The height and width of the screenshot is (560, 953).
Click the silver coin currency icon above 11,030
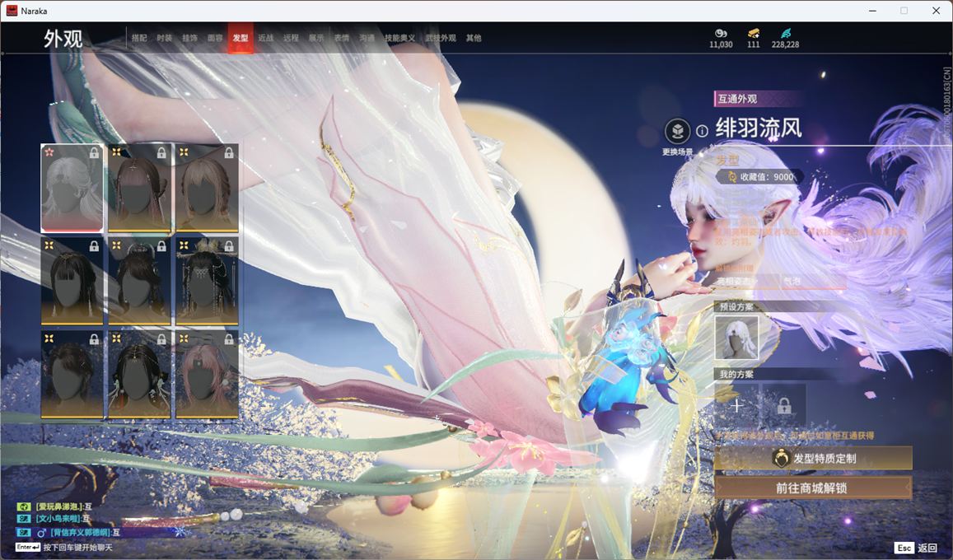(x=721, y=33)
